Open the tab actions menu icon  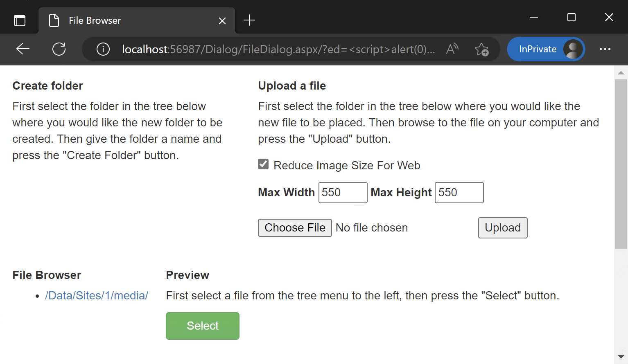pos(20,20)
